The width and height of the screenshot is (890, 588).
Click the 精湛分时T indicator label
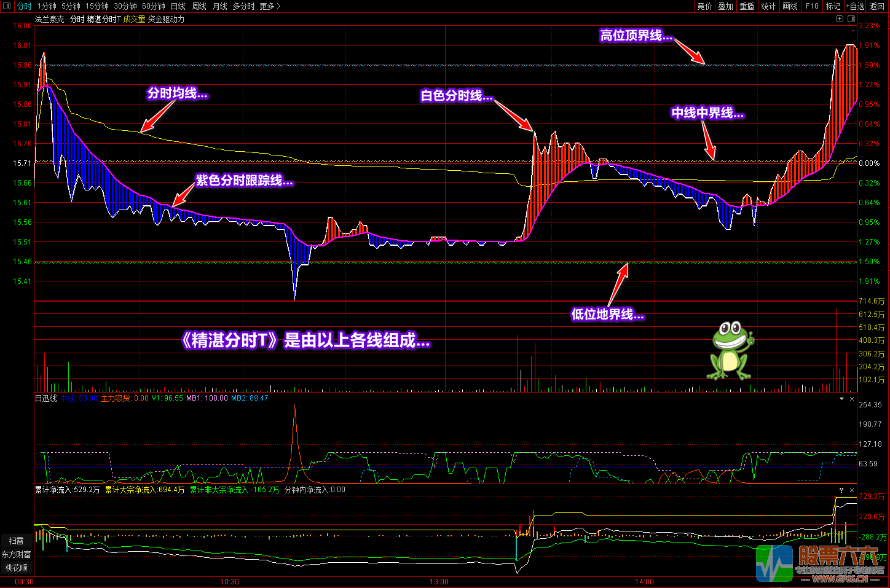click(x=104, y=19)
